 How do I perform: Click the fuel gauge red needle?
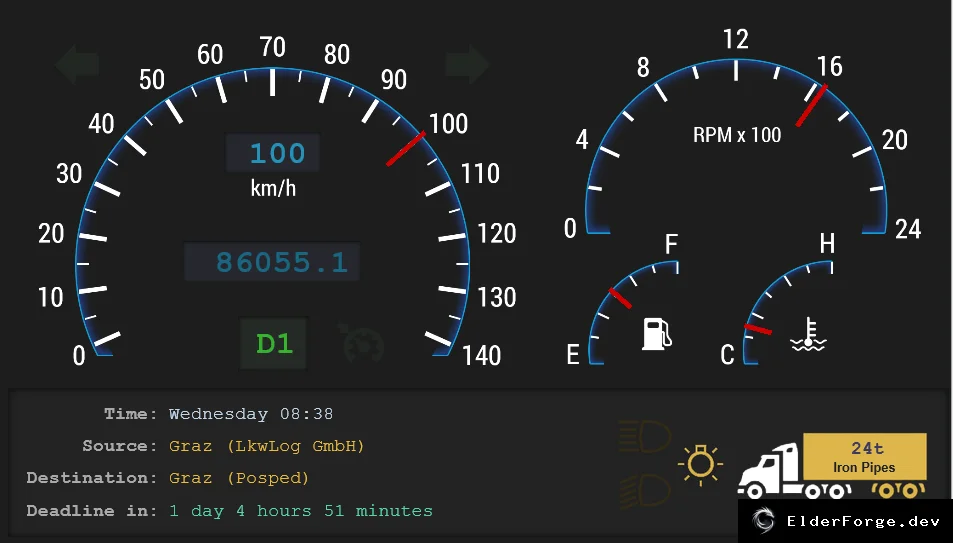pos(621,298)
